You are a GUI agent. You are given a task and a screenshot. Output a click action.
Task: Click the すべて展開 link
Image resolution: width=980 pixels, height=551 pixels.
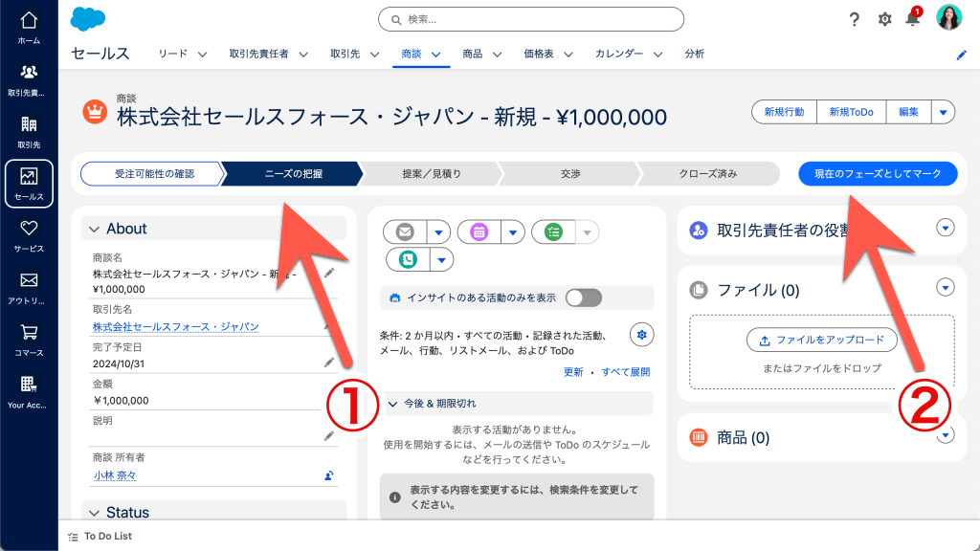[626, 372]
